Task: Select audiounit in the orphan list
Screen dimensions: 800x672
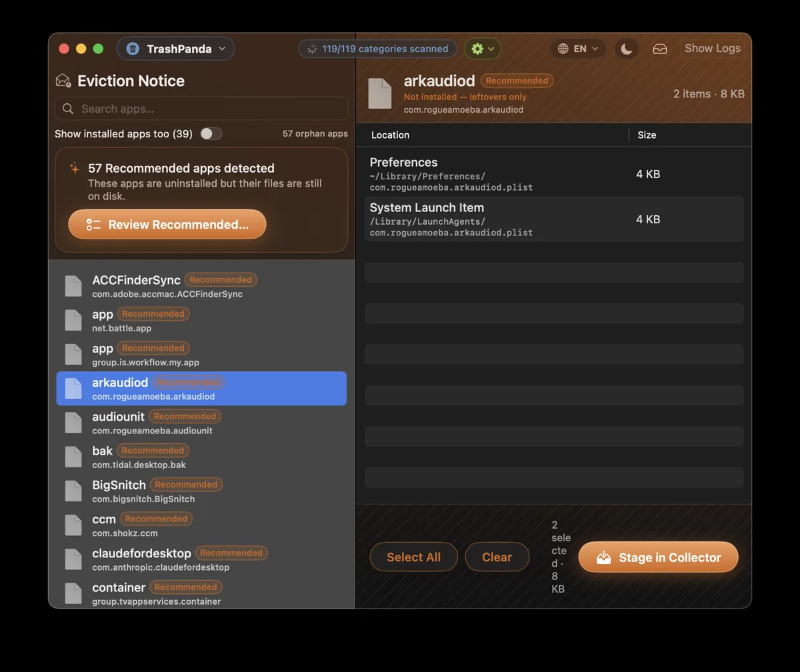Action: pos(201,423)
